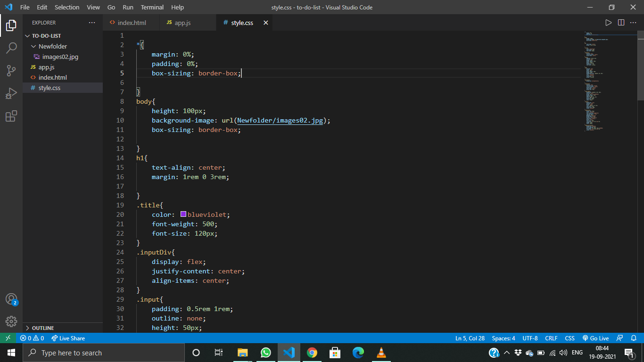Click Ln 5, Col 28 go-to-line indicator
The width and height of the screenshot is (644, 362).
pos(470,338)
